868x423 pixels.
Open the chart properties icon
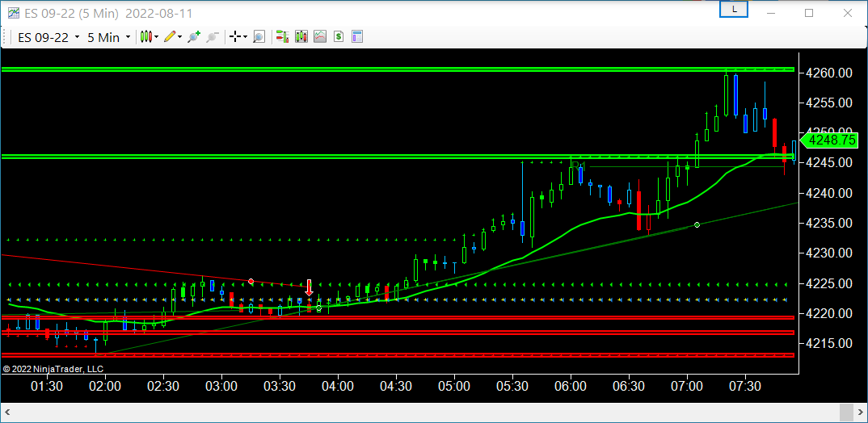pos(357,37)
